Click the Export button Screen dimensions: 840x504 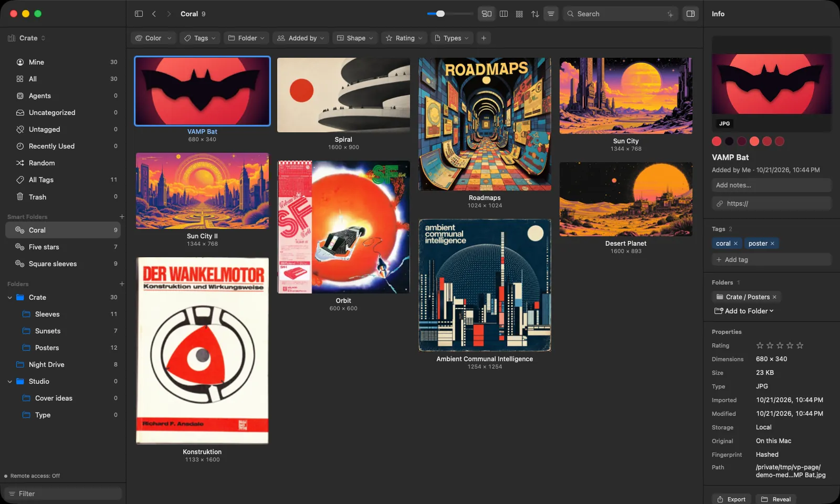[x=731, y=499]
